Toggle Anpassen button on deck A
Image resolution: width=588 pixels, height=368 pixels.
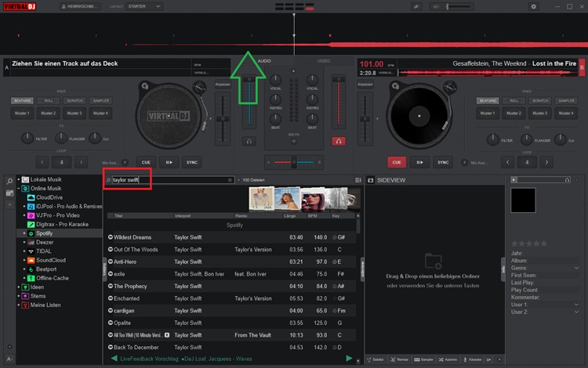[x=223, y=85]
